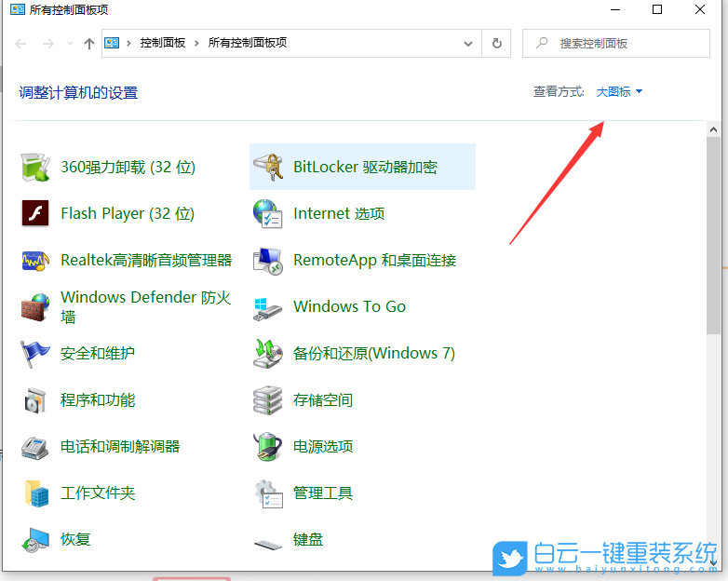Expand chevron after 控制面板 breadcrumb
The height and width of the screenshot is (581, 728).
[x=196, y=43]
